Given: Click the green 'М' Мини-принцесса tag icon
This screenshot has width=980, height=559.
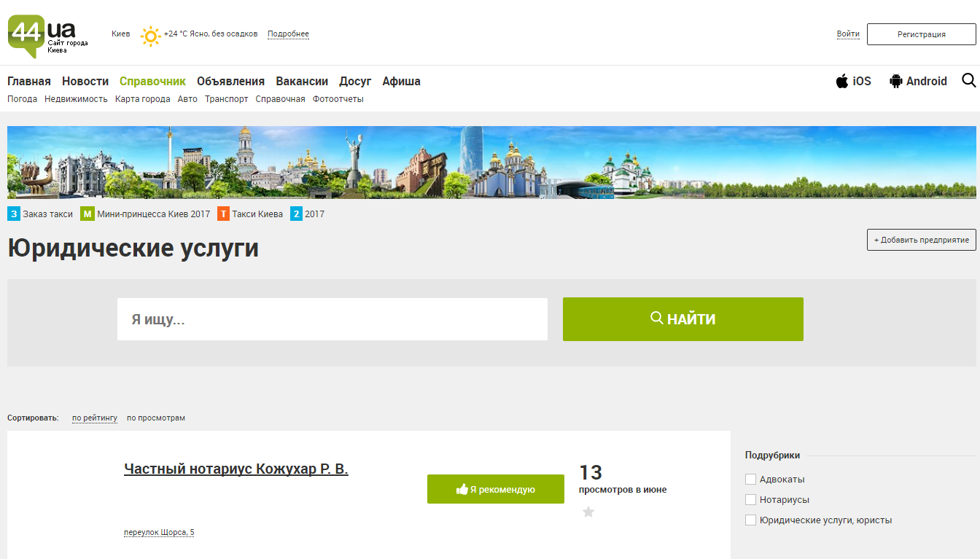Looking at the screenshot, I should [x=87, y=214].
